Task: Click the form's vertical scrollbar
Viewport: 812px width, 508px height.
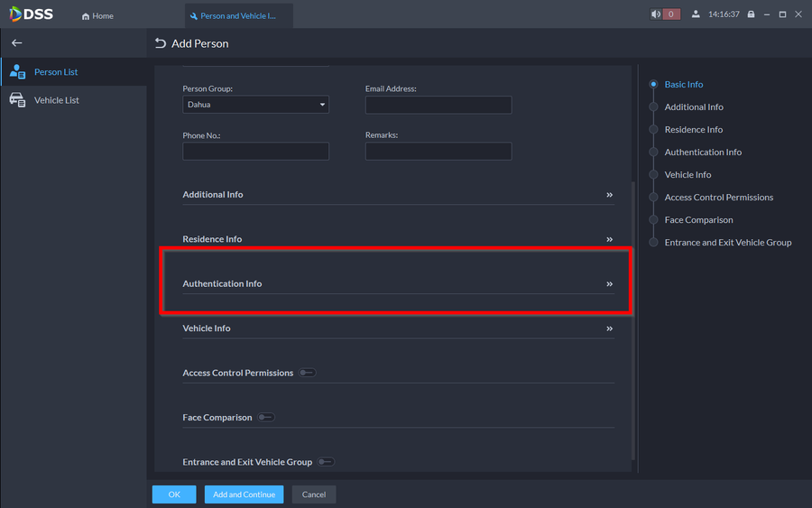Action: 632,321
